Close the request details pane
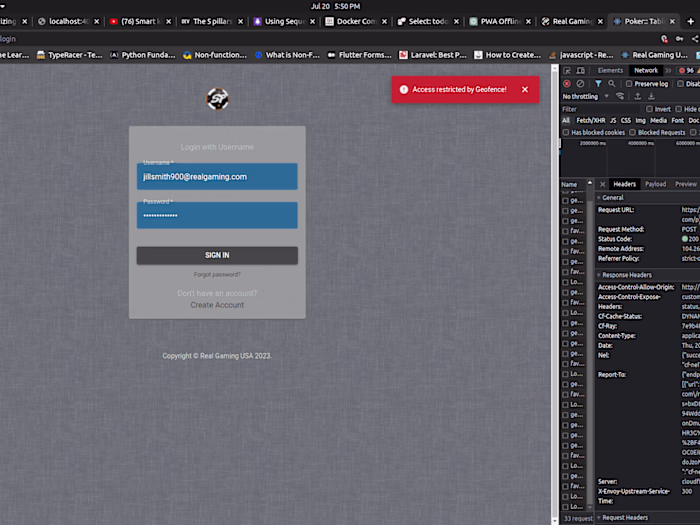This screenshot has width=700, height=525. pos(603,184)
